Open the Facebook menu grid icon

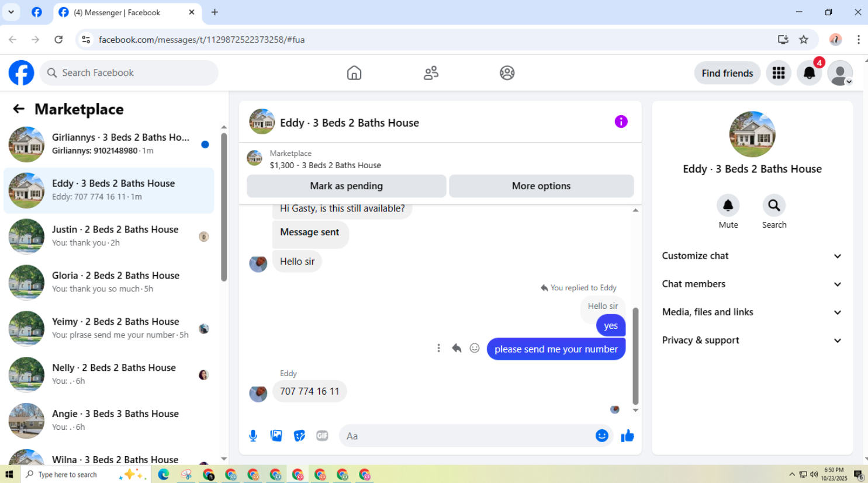[x=779, y=73]
